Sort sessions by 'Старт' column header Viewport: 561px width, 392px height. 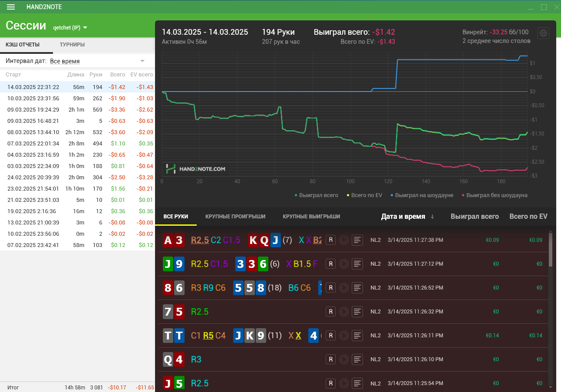(x=13, y=75)
